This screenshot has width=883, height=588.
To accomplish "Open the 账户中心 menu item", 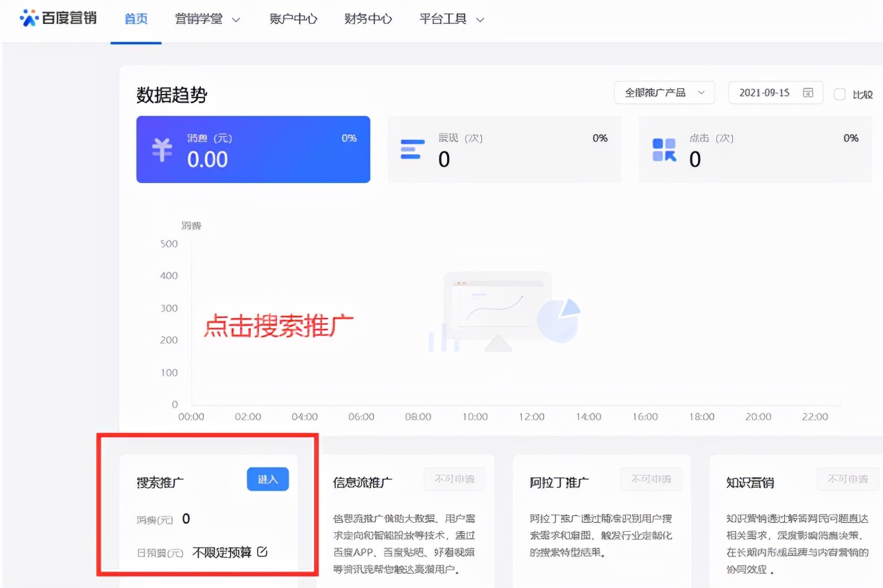I will click(293, 19).
